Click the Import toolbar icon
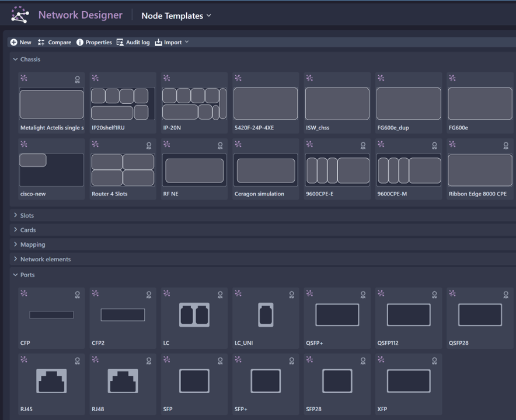The width and height of the screenshot is (516, 420). (158, 43)
